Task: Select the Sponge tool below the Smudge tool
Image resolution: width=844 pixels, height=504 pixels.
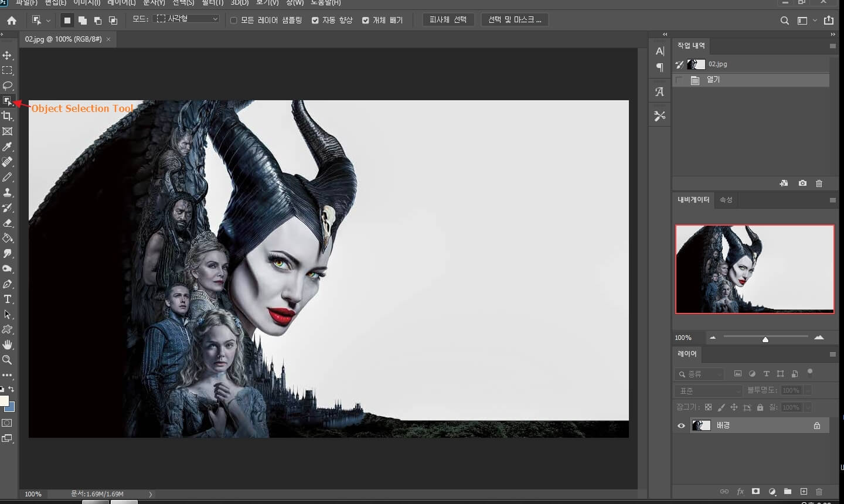Action: coord(8,268)
